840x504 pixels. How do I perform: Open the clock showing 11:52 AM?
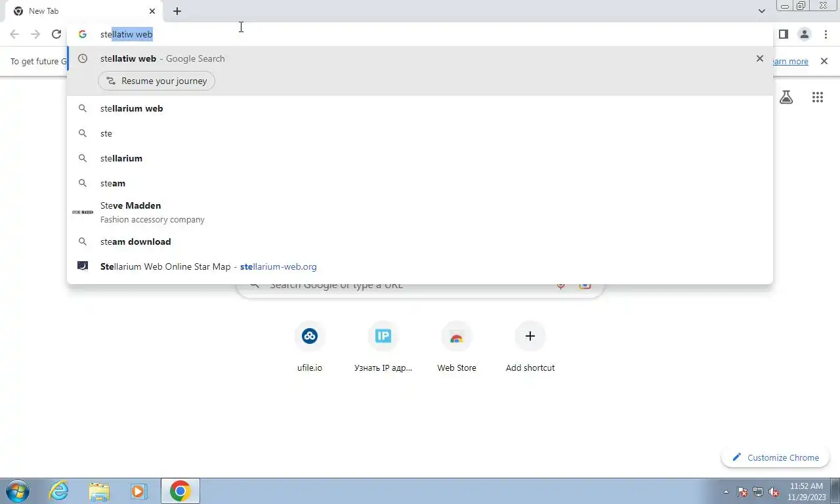806,492
